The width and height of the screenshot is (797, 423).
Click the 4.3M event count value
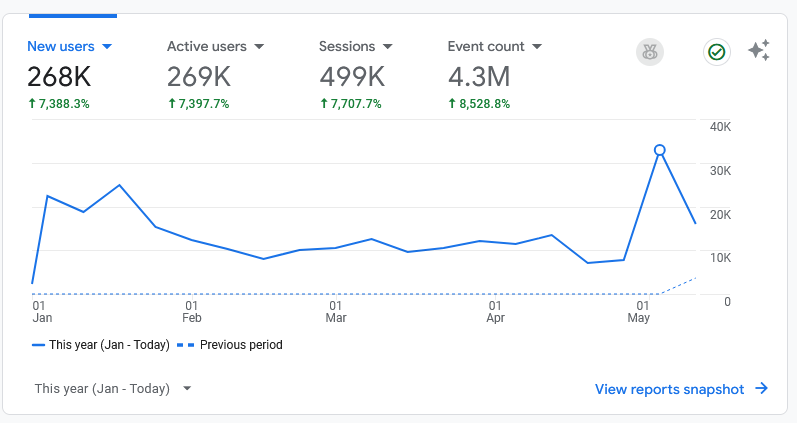[479, 77]
